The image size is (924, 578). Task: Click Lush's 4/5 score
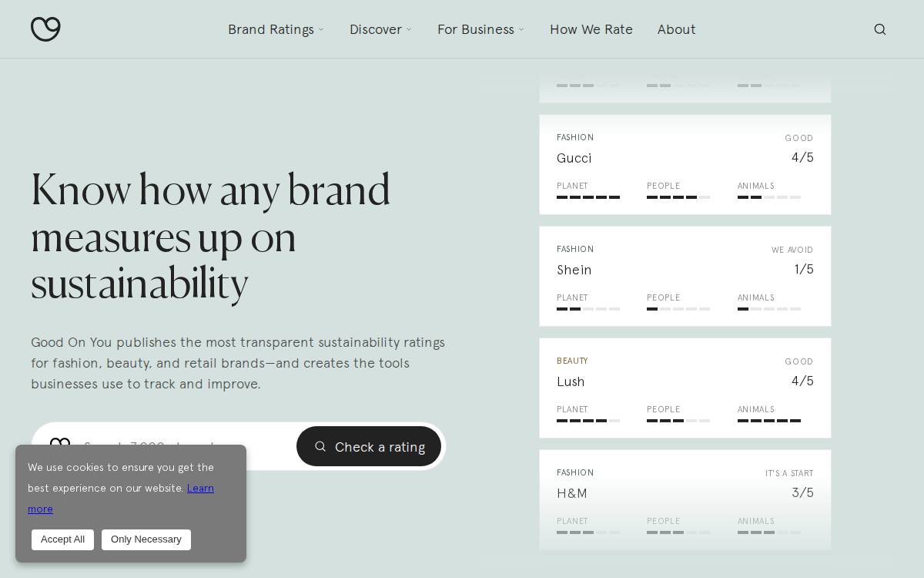pos(802,381)
